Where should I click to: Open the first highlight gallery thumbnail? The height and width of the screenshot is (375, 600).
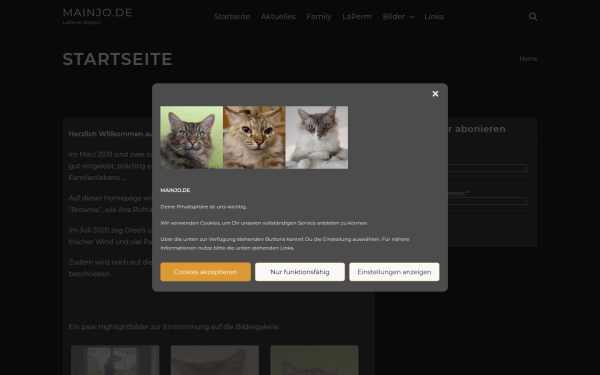click(115, 360)
